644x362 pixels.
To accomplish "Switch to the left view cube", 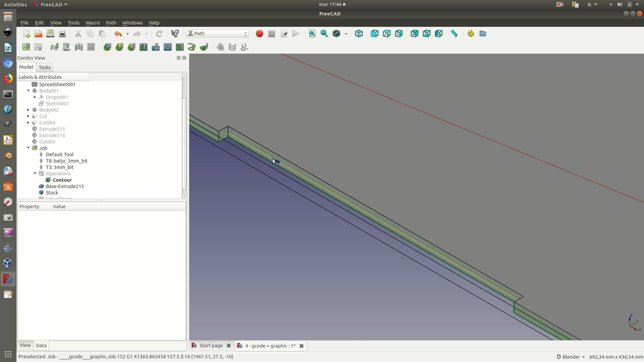I will coord(439,34).
